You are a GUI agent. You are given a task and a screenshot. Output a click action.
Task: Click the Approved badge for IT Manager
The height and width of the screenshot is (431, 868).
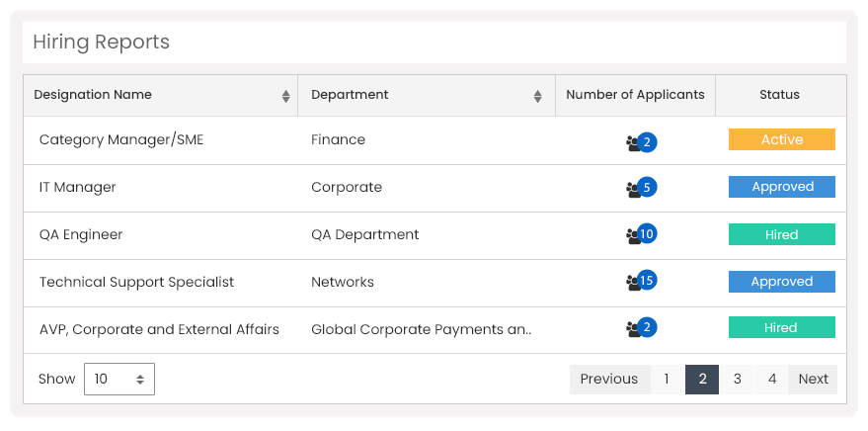(x=782, y=187)
